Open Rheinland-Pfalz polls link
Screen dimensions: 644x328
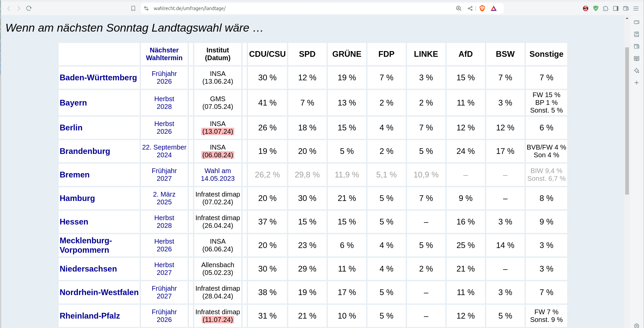tap(90, 316)
